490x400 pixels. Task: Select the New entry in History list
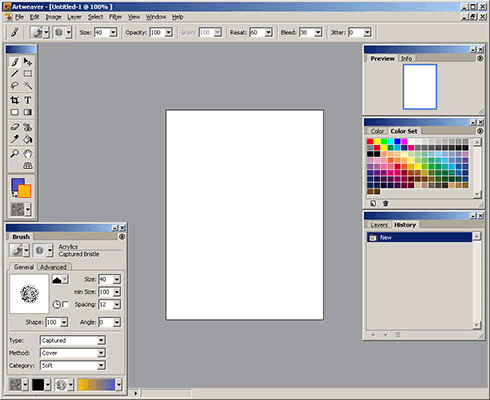pyautogui.click(x=419, y=238)
